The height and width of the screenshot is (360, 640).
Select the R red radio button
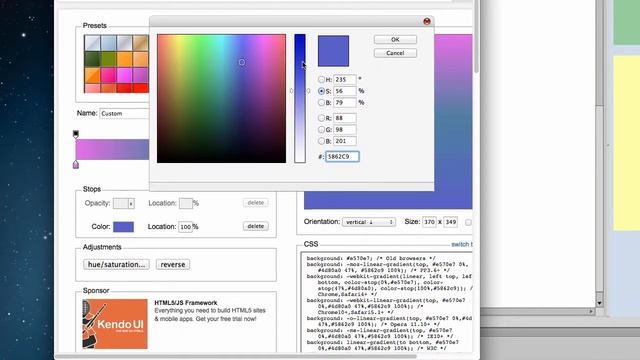321,118
